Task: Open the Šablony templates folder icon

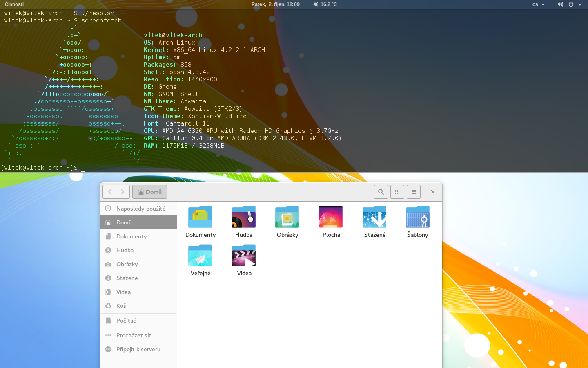Action: [x=418, y=217]
